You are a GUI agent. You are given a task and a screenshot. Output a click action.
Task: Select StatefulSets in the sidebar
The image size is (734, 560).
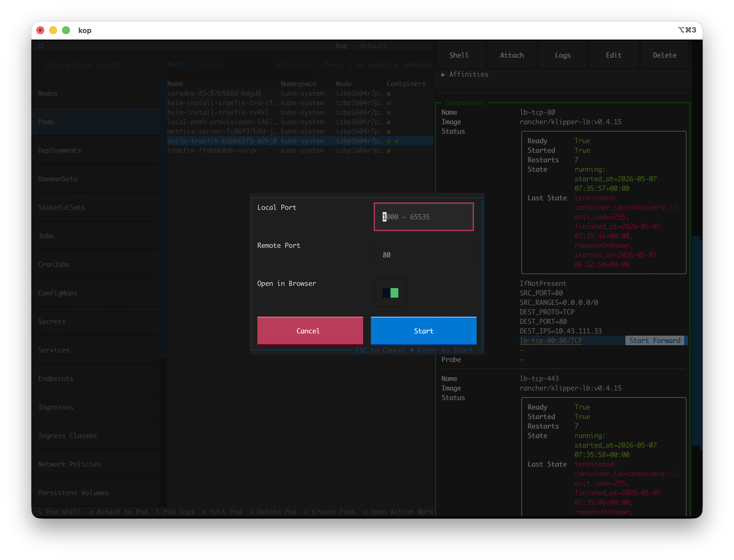97,207
